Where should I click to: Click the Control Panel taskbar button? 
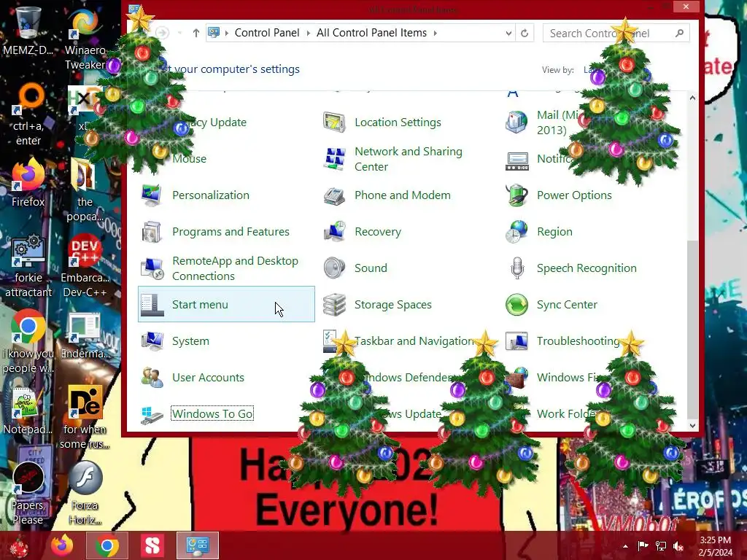coord(197,545)
